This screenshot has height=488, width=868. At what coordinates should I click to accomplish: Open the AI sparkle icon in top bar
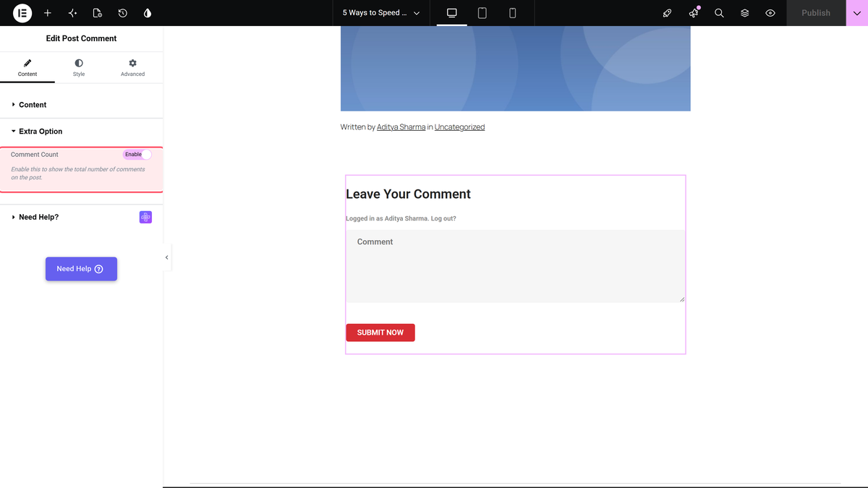point(72,13)
